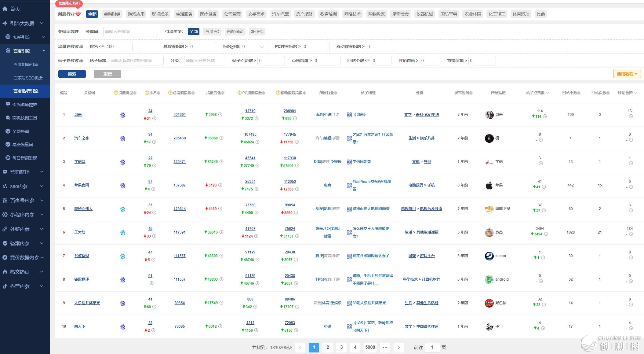The width and height of the screenshot is (644, 354).
Task: Click help question icon beside 引流类型 header
Action: tap(116, 93)
